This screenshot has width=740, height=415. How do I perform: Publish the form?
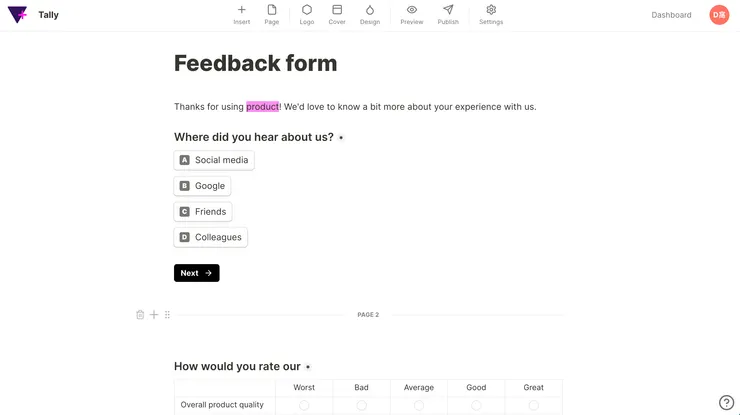(448, 14)
